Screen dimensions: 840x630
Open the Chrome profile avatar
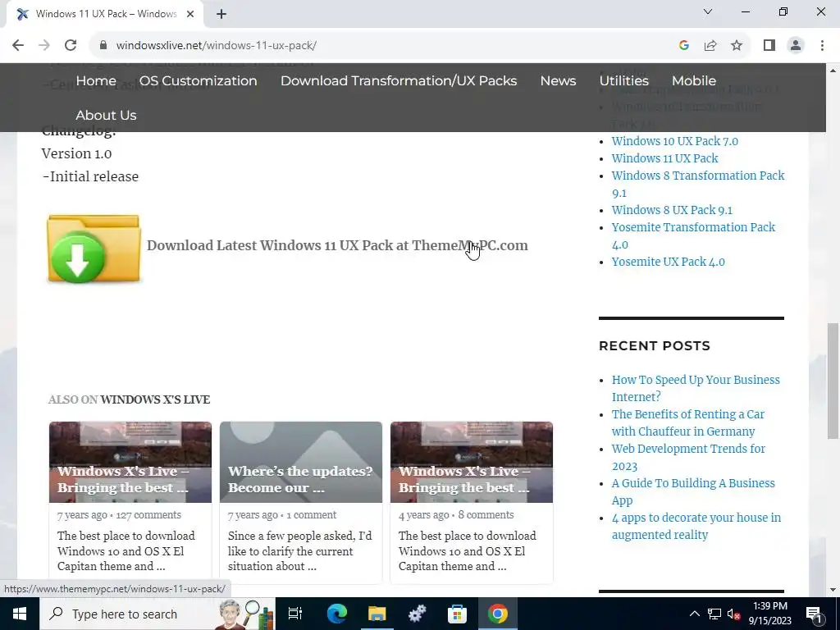(796, 46)
